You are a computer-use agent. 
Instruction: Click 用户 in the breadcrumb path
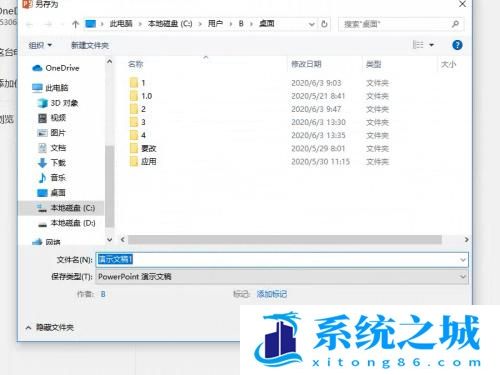click(x=215, y=24)
